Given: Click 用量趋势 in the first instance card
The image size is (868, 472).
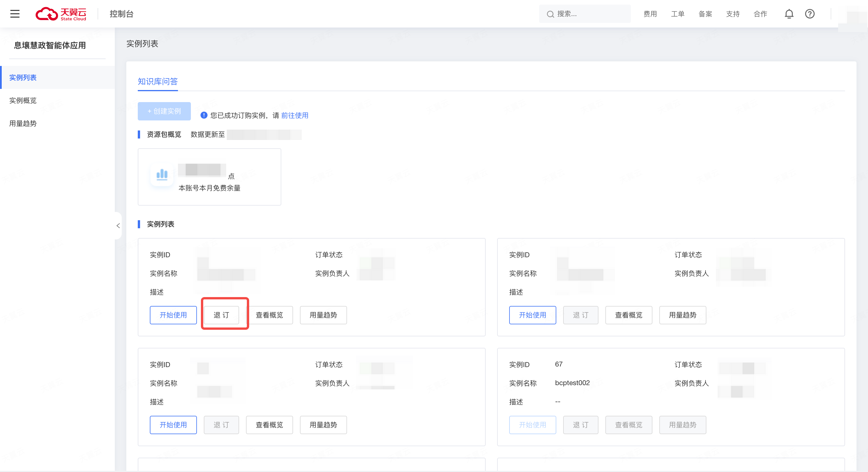Looking at the screenshot, I should point(323,315).
